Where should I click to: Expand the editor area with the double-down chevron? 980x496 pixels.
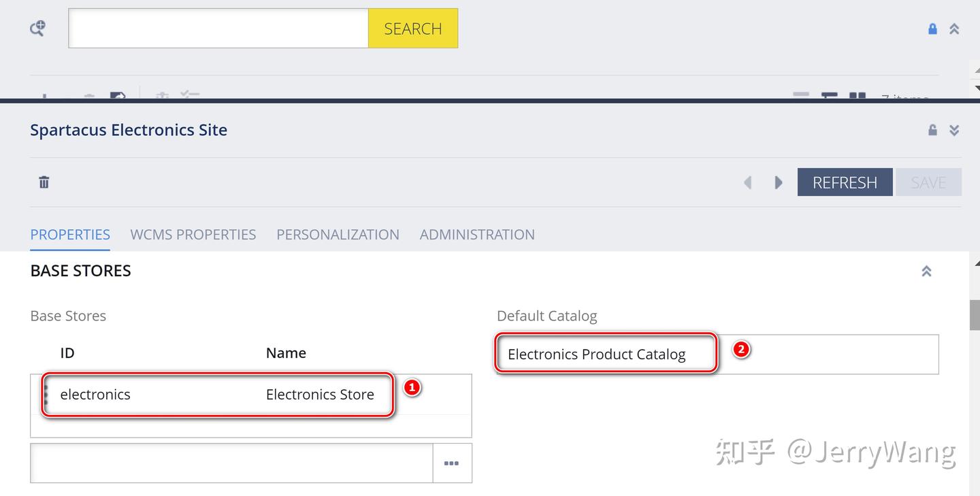(x=954, y=130)
